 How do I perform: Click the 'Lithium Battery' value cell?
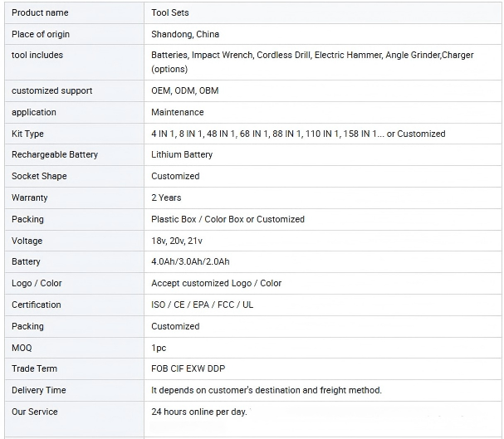pyautogui.click(x=182, y=154)
